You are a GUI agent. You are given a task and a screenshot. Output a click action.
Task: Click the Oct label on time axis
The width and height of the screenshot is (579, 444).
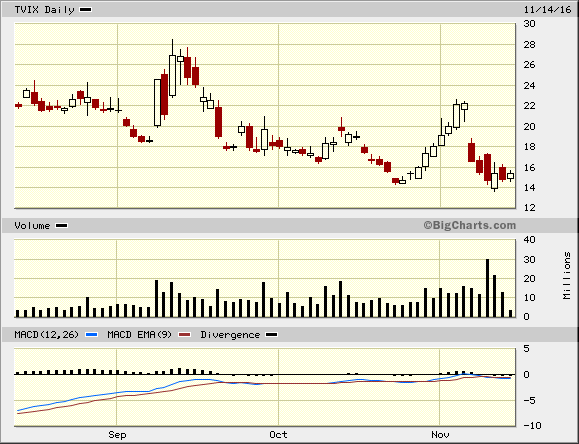278,435
